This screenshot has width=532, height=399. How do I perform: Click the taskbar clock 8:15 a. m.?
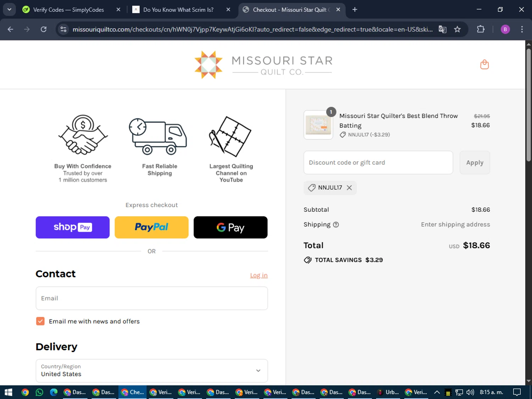(x=492, y=392)
